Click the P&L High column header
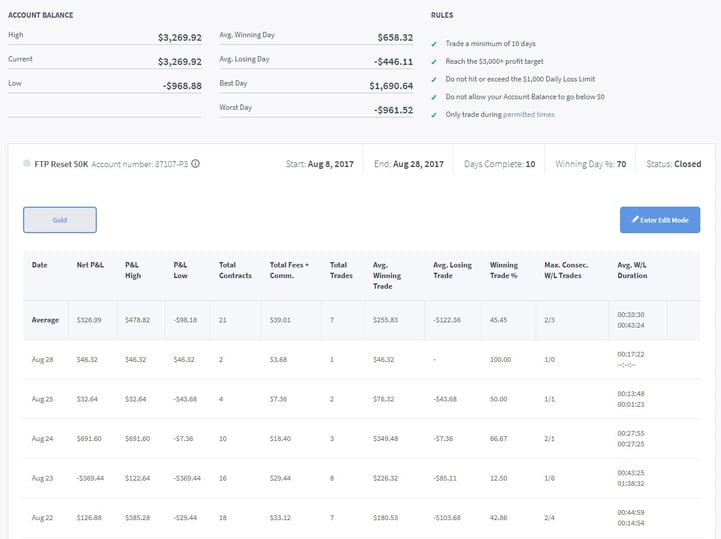 tap(133, 270)
